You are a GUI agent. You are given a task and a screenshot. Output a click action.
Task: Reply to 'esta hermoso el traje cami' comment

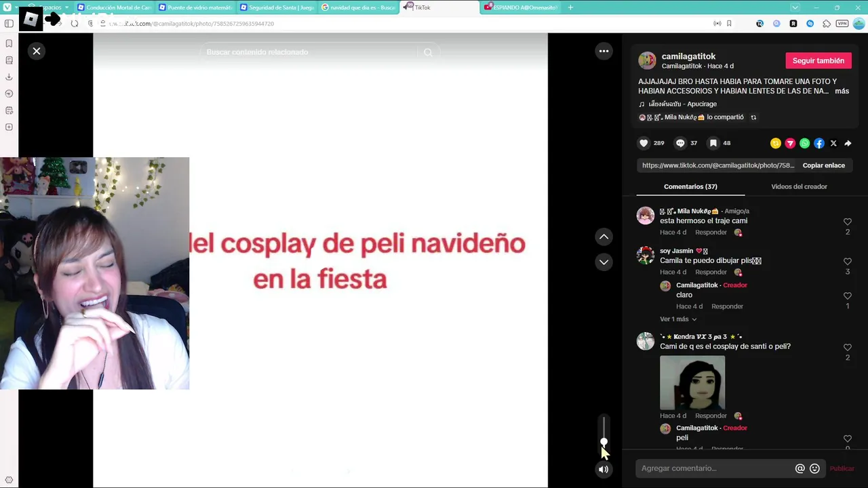(711, 232)
